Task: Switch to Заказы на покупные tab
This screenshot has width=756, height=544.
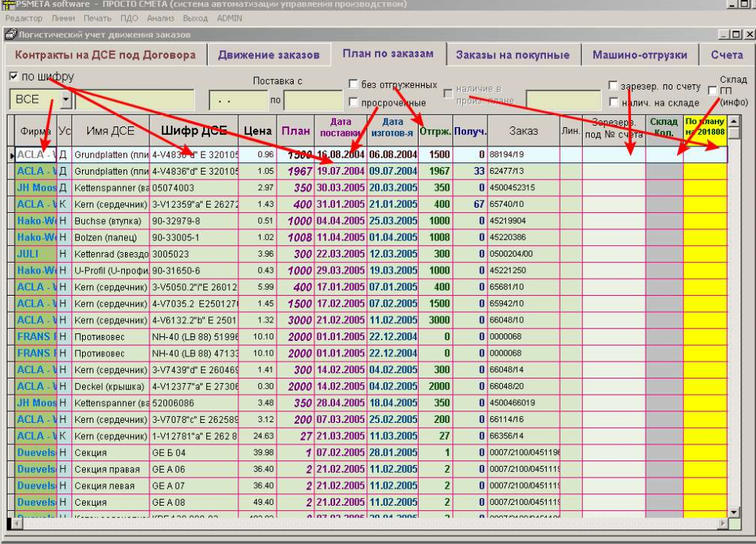Action: click(x=512, y=55)
